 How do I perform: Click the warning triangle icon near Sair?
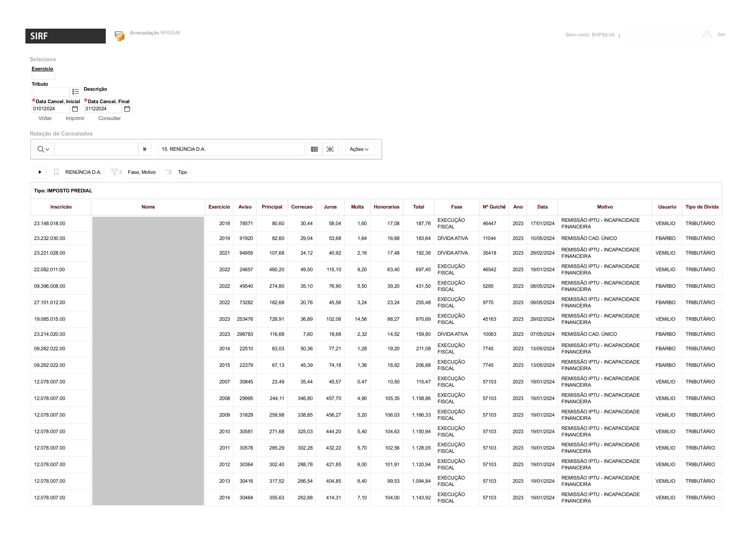coord(707,34)
